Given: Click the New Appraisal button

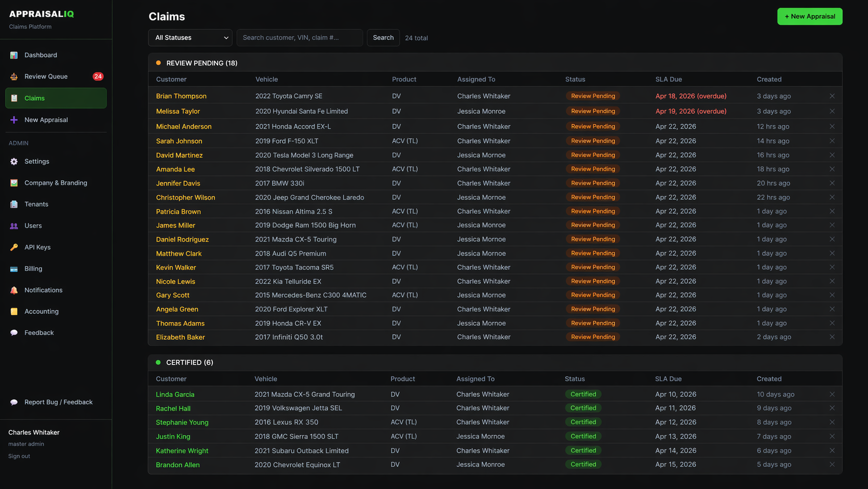Looking at the screenshot, I should click(x=810, y=16).
